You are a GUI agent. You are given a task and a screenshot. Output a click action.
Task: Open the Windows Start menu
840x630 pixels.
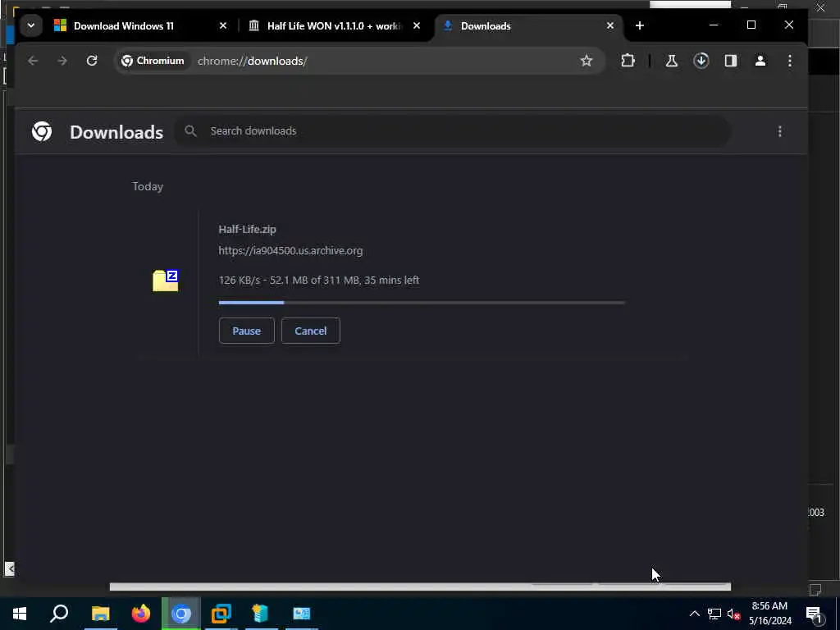click(20, 614)
